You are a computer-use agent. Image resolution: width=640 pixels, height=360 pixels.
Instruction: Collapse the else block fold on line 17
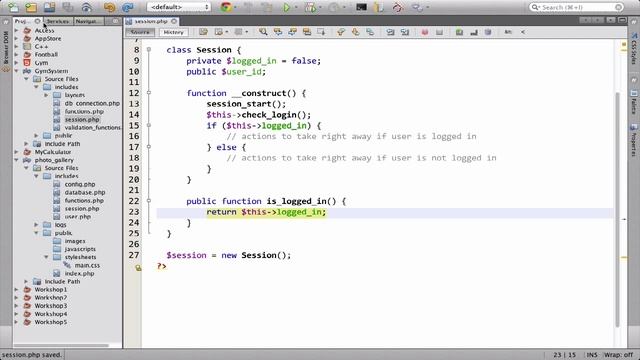tap(149, 147)
